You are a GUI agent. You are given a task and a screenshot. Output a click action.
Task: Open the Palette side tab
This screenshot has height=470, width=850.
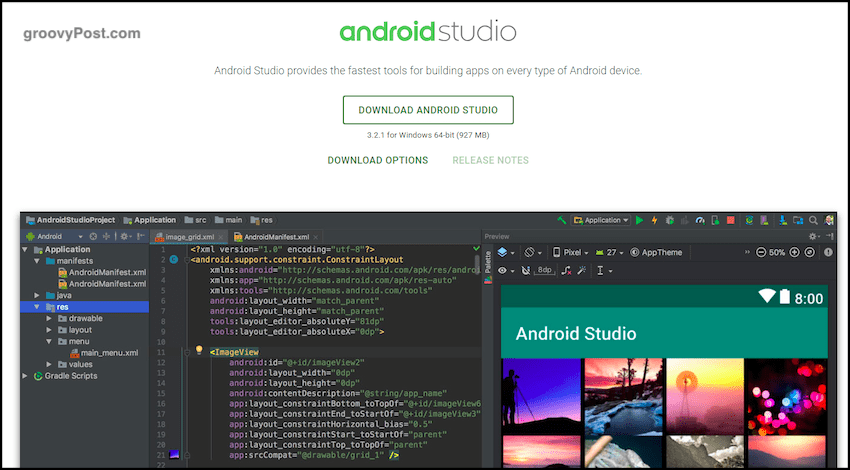(488, 267)
